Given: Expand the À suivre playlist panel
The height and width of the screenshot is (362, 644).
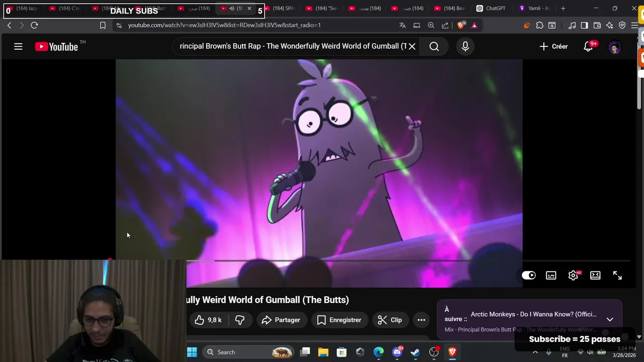Looking at the screenshot, I should [610, 319].
